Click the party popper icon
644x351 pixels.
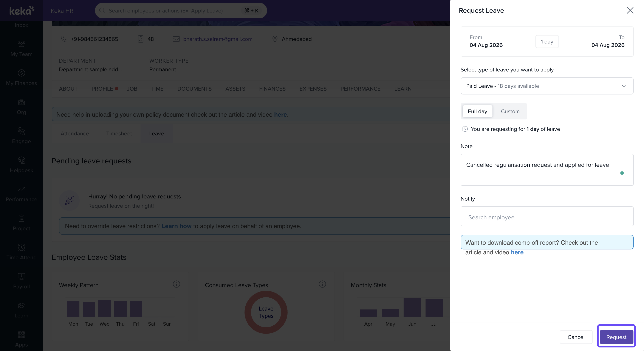[69, 201]
